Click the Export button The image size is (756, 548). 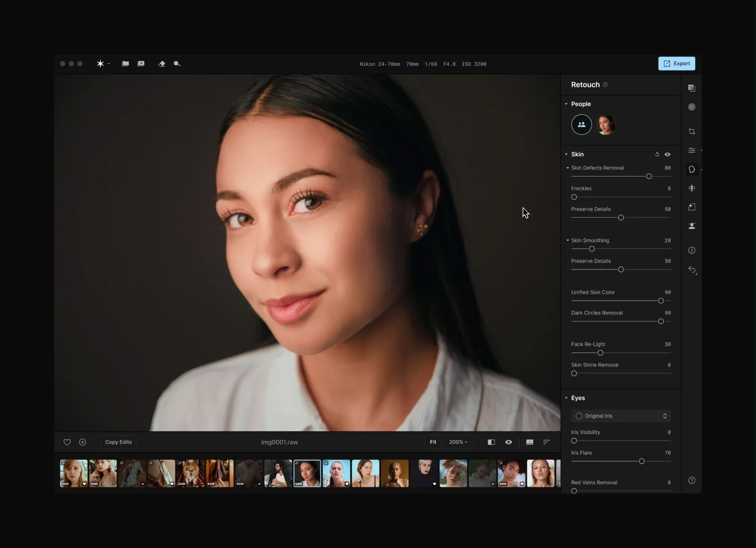(x=676, y=63)
